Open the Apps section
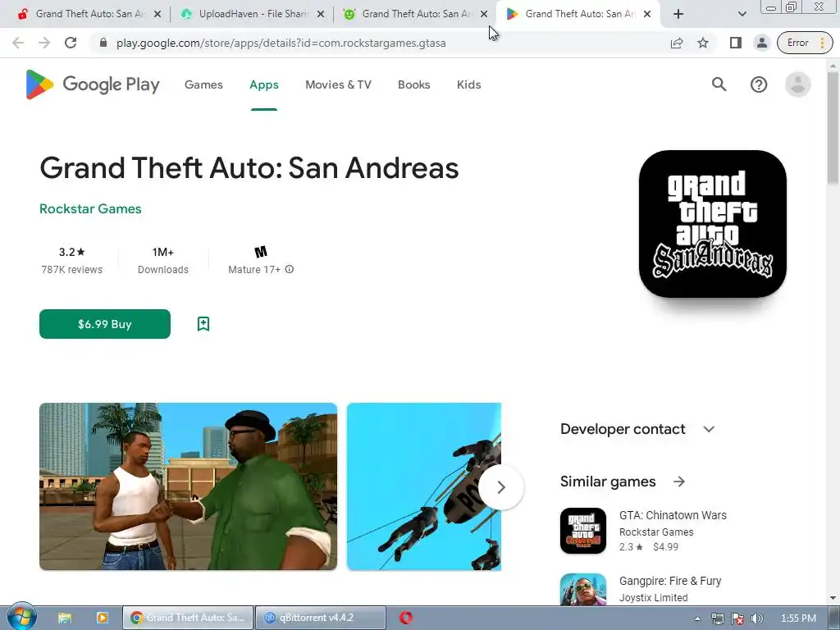 (x=264, y=84)
